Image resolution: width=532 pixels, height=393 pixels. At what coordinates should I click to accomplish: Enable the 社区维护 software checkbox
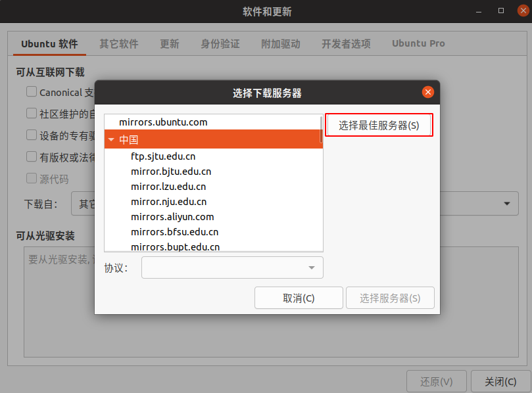(x=32, y=113)
